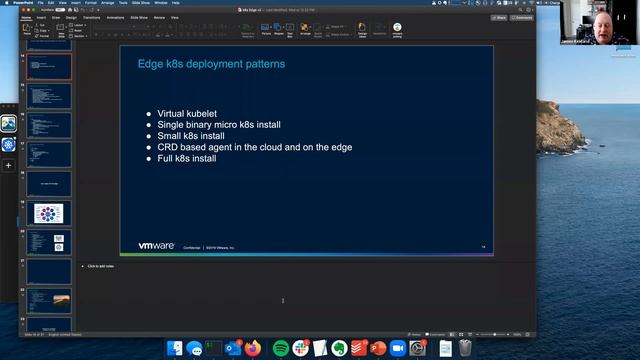
Task: Open the File menu in menu bar
Action: coord(40,2)
